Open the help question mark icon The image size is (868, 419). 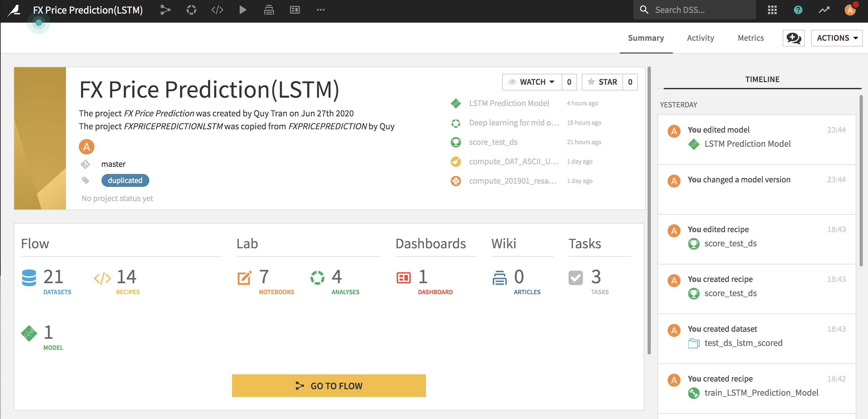click(x=798, y=10)
